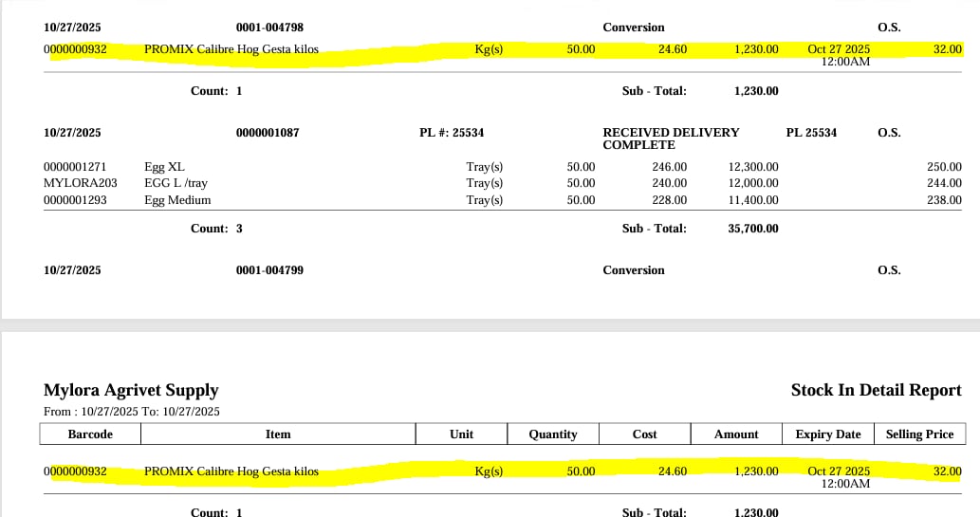Click the PL #: 25534 label

point(452,133)
